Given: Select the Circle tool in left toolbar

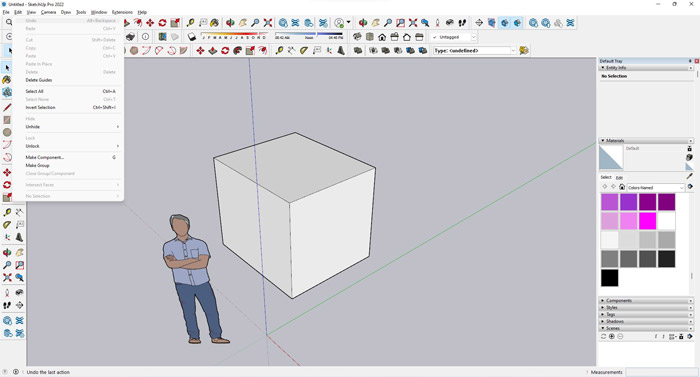Looking at the screenshot, I should 7,132.
